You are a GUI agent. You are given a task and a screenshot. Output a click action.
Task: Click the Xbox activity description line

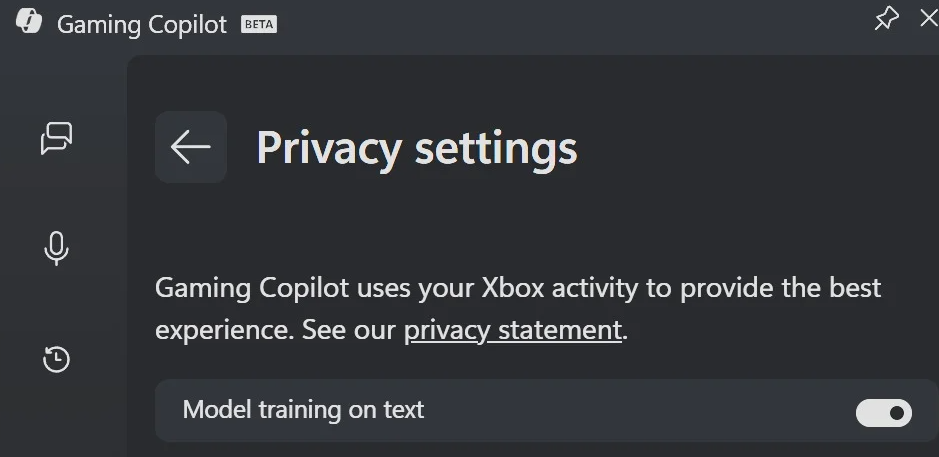point(518,289)
